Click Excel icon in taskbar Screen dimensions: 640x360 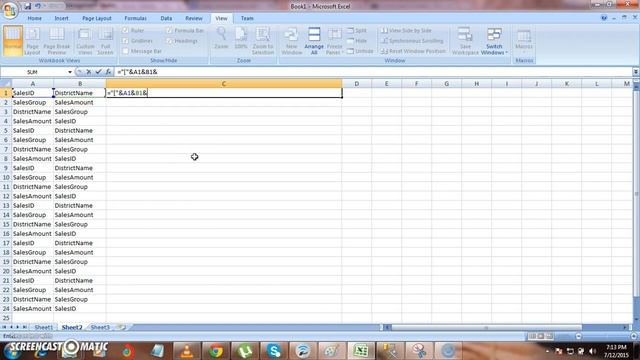click(x=360, y=351)
